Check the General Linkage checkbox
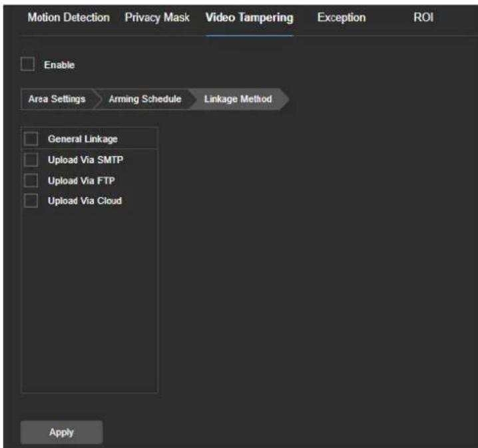Viewport: 478px width, 448px height. [x=31, y=138]
